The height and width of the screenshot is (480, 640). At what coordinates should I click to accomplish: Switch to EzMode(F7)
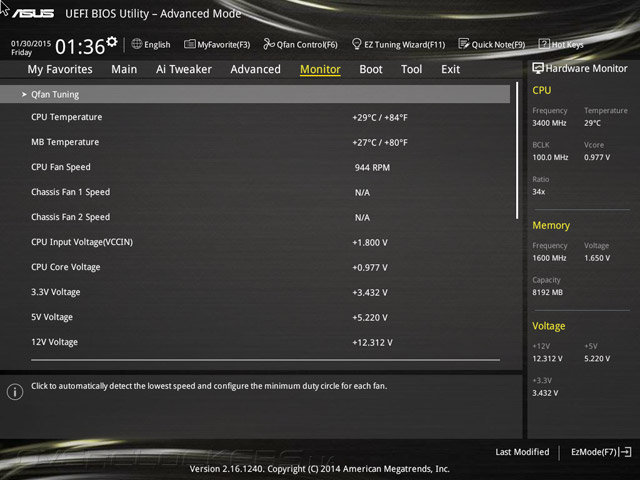pos(601,452)
